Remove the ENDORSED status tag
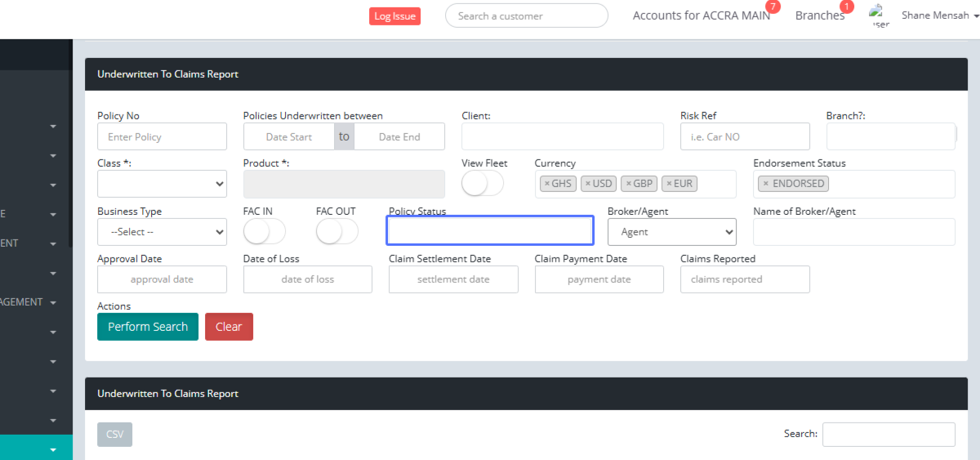 coord(765,184)
